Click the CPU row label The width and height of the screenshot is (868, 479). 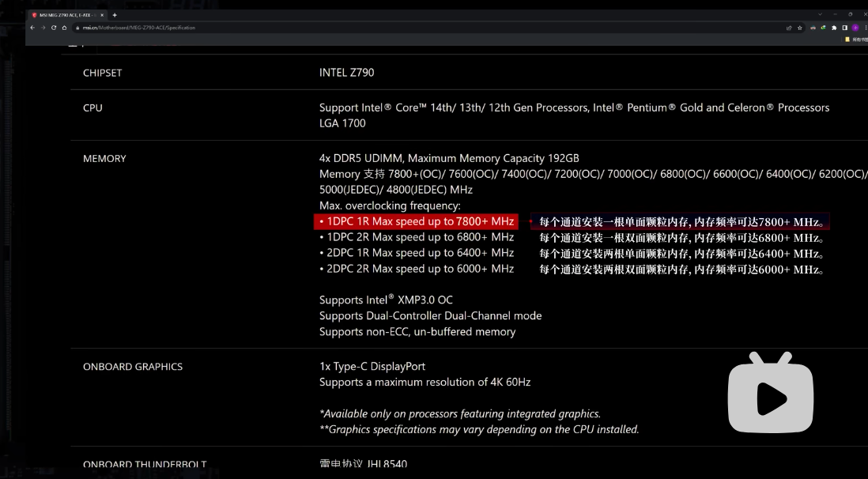(92, 108)
